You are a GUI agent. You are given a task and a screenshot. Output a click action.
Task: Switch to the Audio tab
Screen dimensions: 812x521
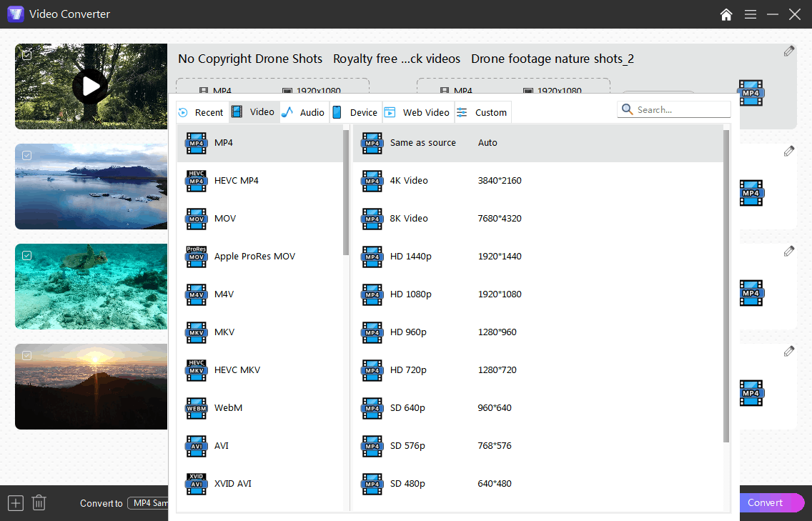click(304, 112)
